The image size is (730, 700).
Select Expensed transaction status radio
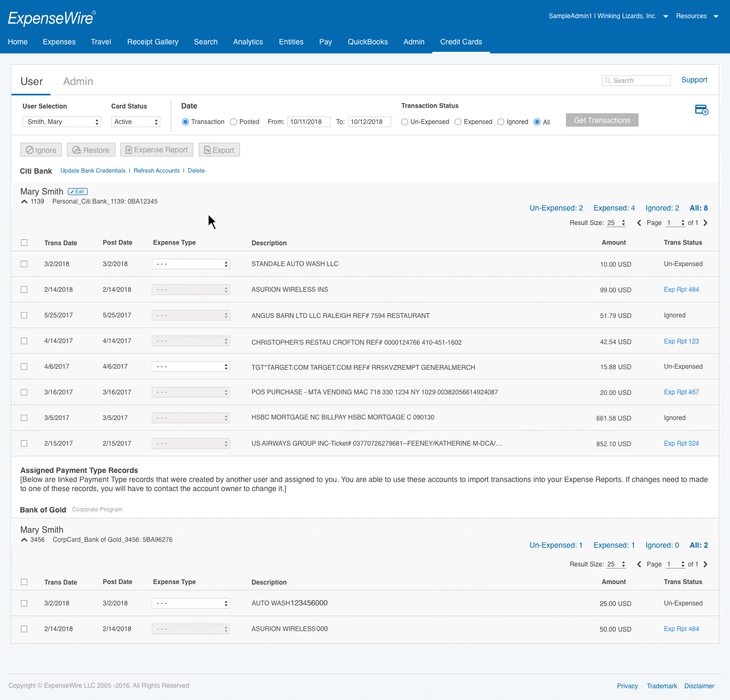click(458, 122)
